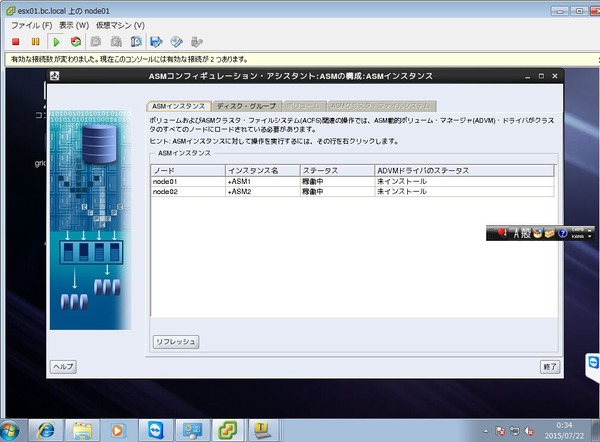Viewport: 600px width, 442px height.
Task: Click the インスタンス名 column header
Action: point(262,171)
